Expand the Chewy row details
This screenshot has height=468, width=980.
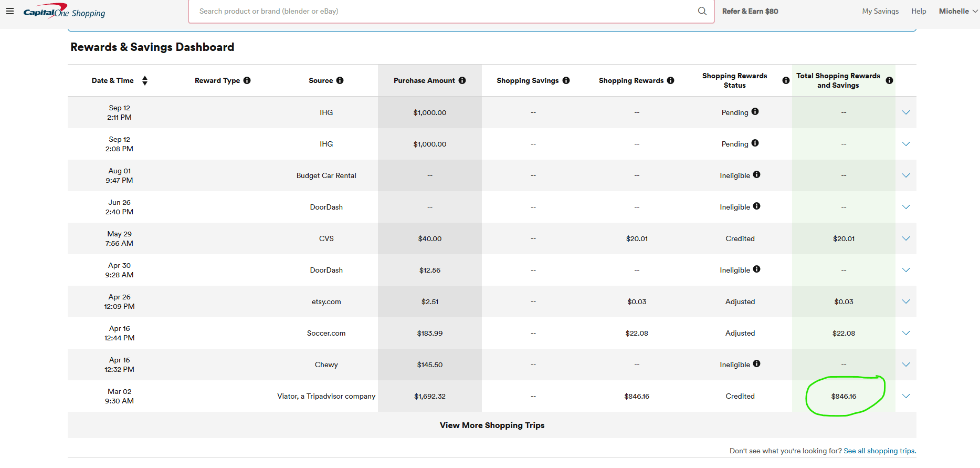[906, 365]
